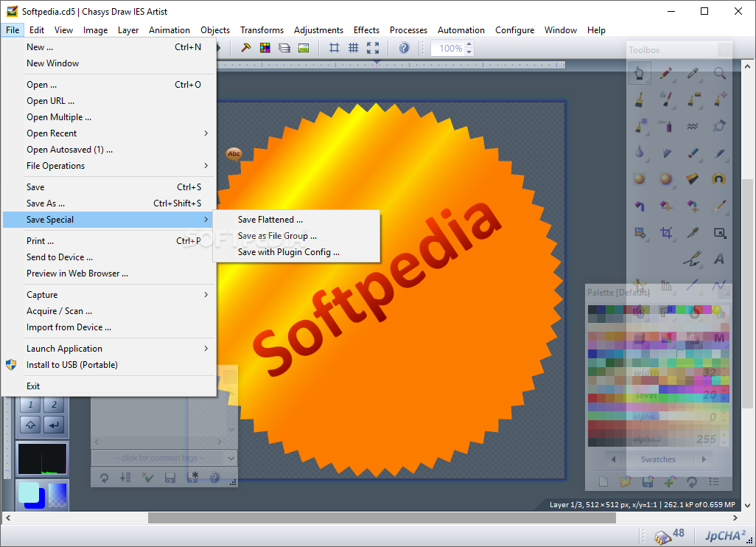Click the layers stack toolbar icon
The height and width of the screenshot is (547, 756).
pyautogui.click(x=284, y=48)
